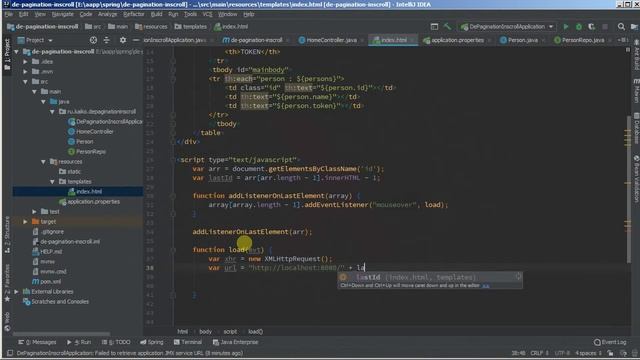
Task: Collapse the main folder in the tree
Action: 34,91
